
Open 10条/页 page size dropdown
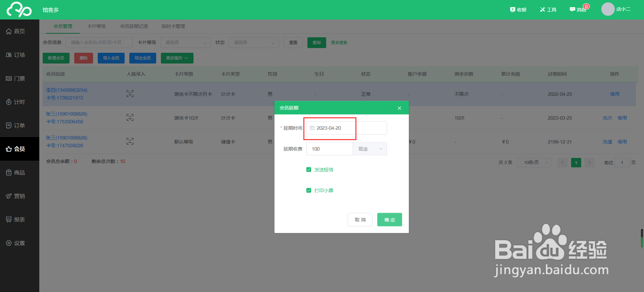pos(534,163)
